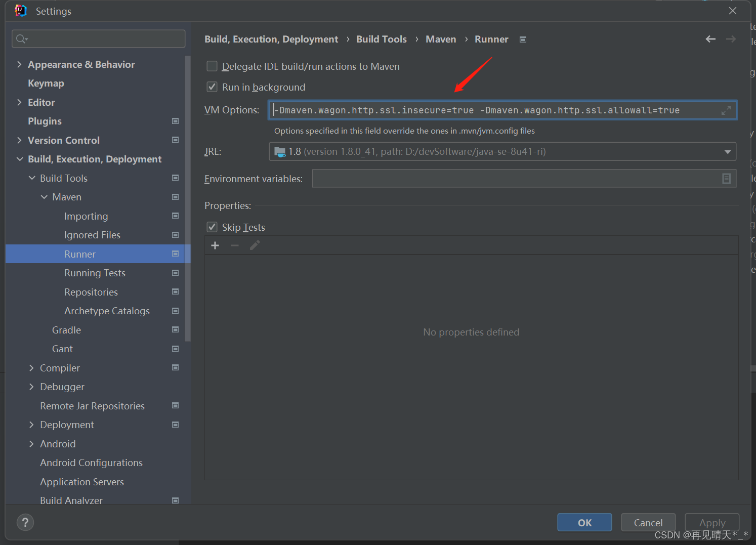Uncheck the Run in background option
Viewport: 756px width, 545px height.
[x=212, y=87]
